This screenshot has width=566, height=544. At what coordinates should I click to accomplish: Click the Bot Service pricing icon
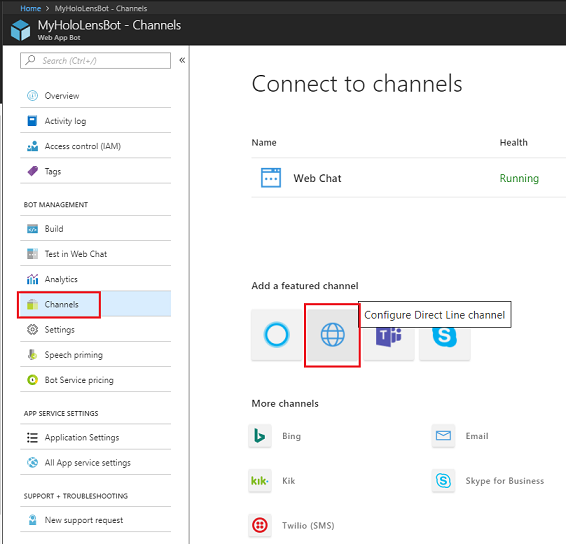(32, 380)
